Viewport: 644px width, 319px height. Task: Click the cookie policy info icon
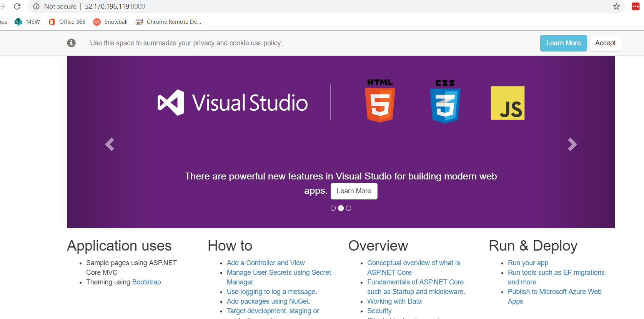point(71,43)
